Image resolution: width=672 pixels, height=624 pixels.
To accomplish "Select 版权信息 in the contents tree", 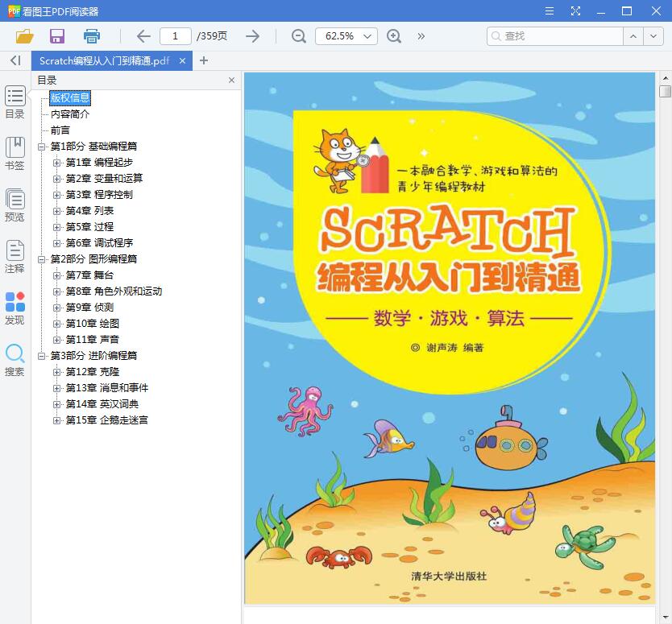I will pos(70,97).
